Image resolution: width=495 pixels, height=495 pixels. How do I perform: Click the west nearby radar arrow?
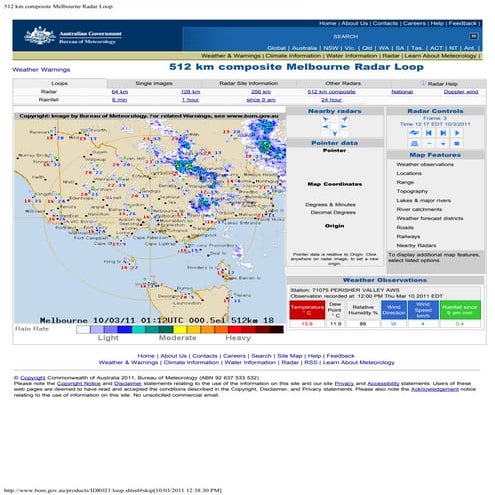(325, 127)
